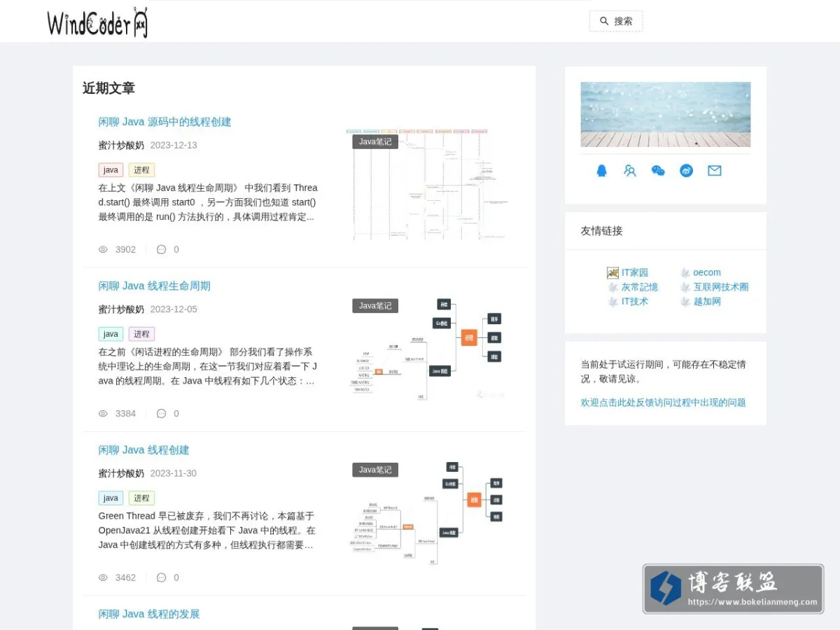Click the comment bubble icon in the 3462 views row

pyautogui.click(x=161, y=577)
